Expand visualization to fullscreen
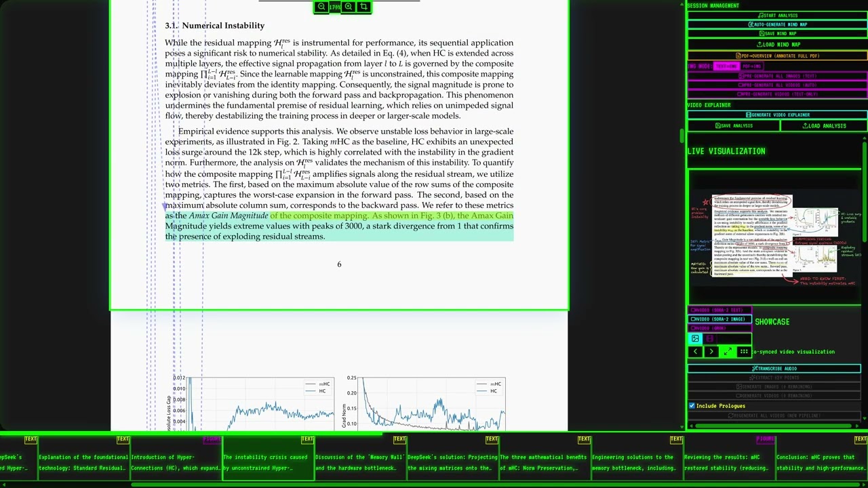The image size is (868, 488). click(727, 352)
